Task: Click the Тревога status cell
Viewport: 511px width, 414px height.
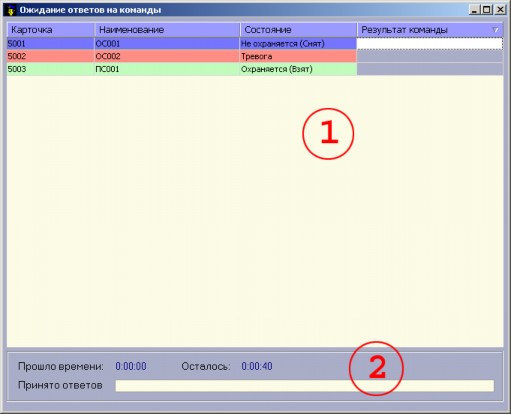Action: (x=298, y=56)
